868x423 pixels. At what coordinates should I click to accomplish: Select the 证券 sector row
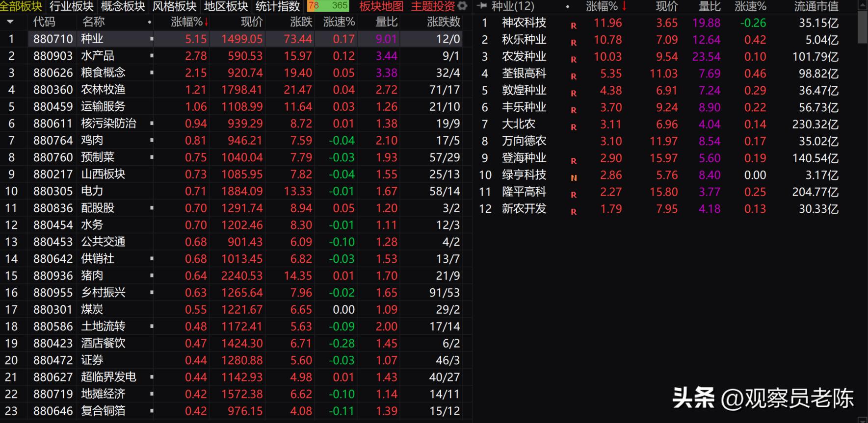pos(236,360)
